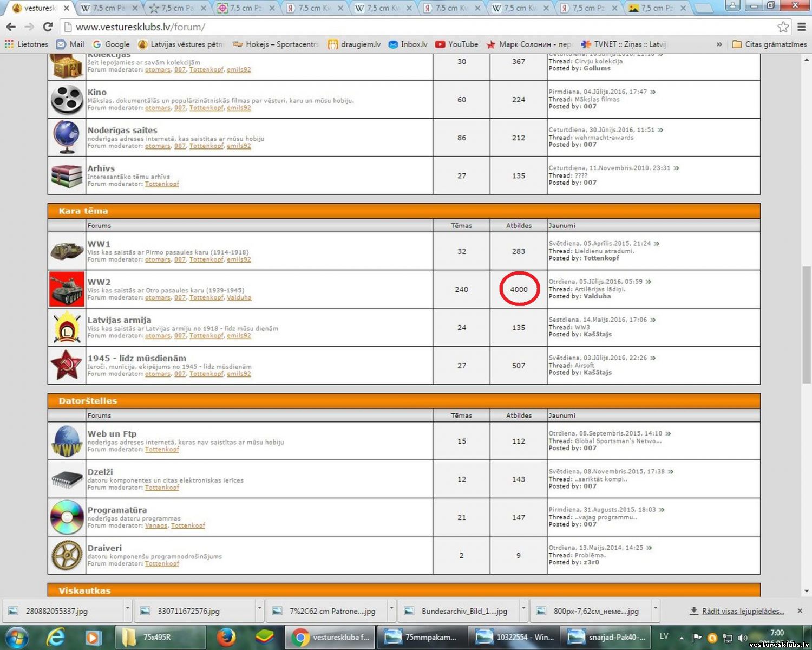Click the Windows Start orb
The width and height of the screenshot is (812, 650).
coord(17,637)
